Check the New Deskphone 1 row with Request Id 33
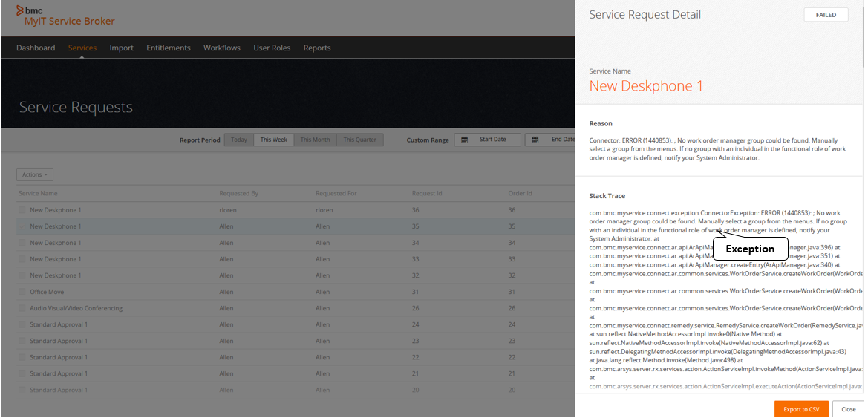Image resolution: width=868 pixels, height=418 pixels. point(22,258)
